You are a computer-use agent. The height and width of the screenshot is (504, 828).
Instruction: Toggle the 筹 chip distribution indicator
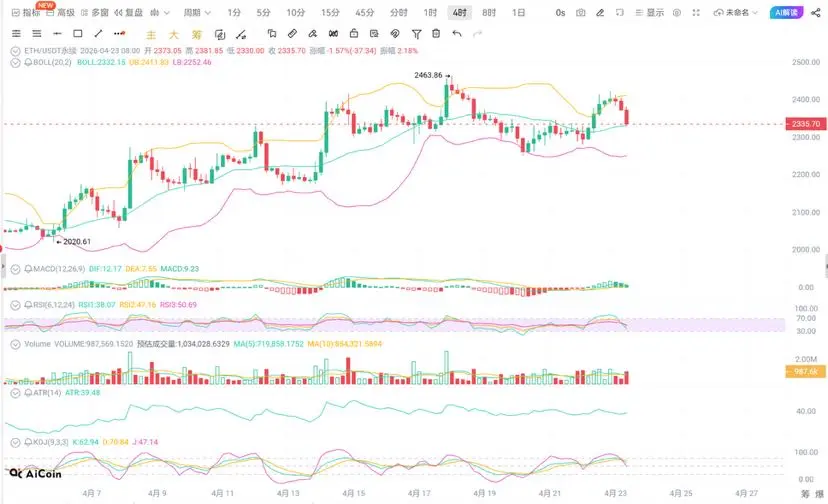(x=196, y=35)
